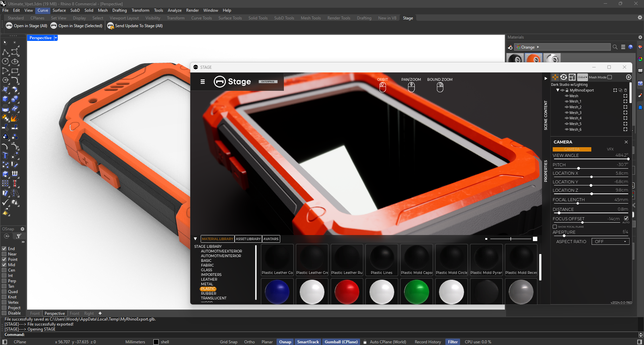The height and width of the screenshot is (345, 644).
Task: Toggle SmartTrack in the status bar
Action: point(308,342)
